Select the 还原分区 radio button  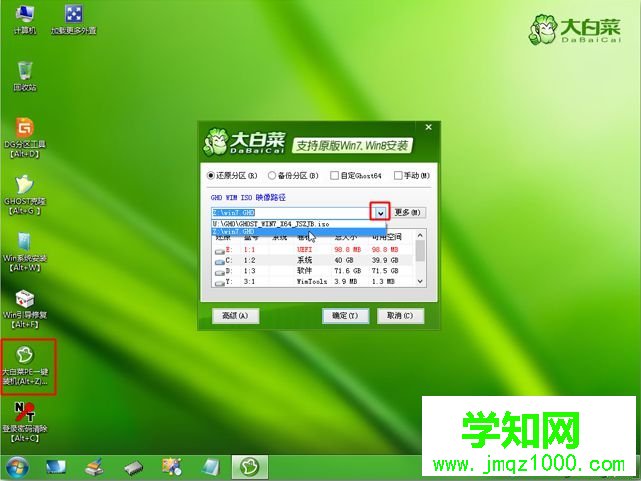[232, 176]
